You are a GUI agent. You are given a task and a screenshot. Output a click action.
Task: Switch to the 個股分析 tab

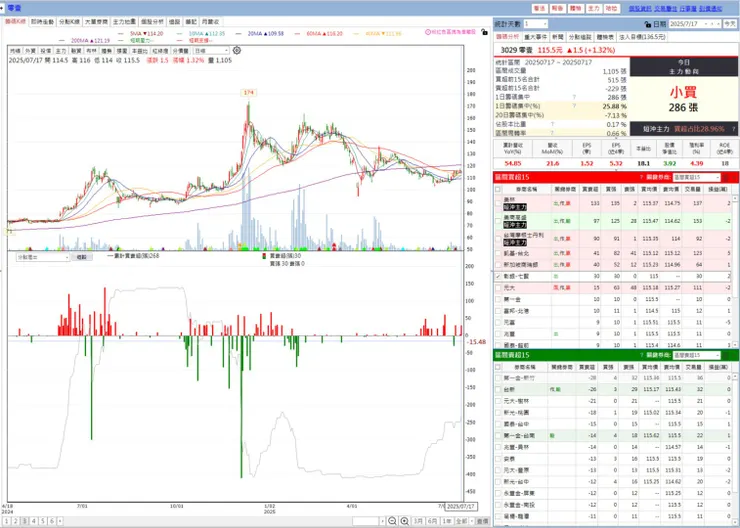tap(152, 22)
